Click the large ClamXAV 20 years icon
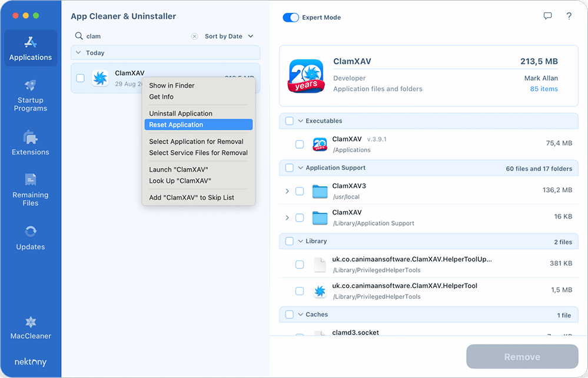The height and width of the screenshot is (378, 588). (306, 76)
